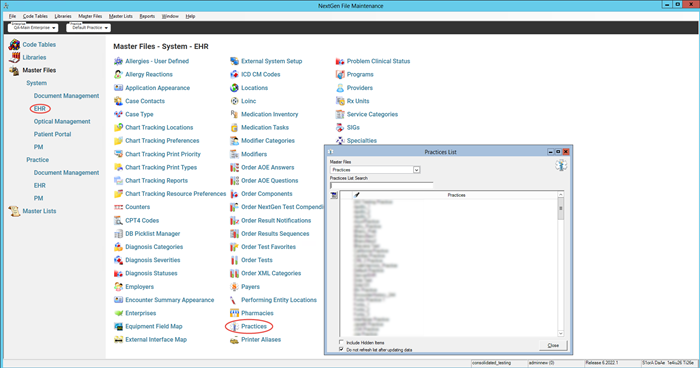Click the Case Contacts icon
Image resolution: width=700 pixels, height=368 pixels.
[x=118, y=101]
